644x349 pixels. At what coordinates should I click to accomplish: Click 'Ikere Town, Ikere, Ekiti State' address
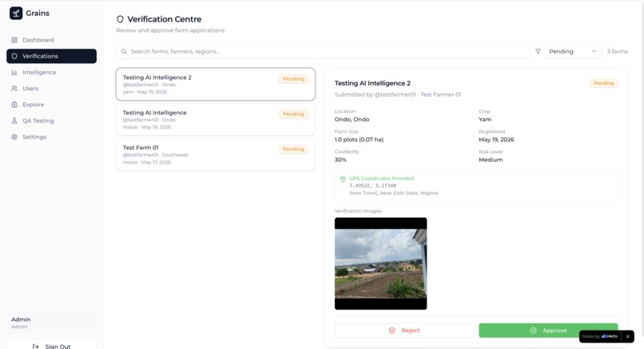(x=393, y=193)
